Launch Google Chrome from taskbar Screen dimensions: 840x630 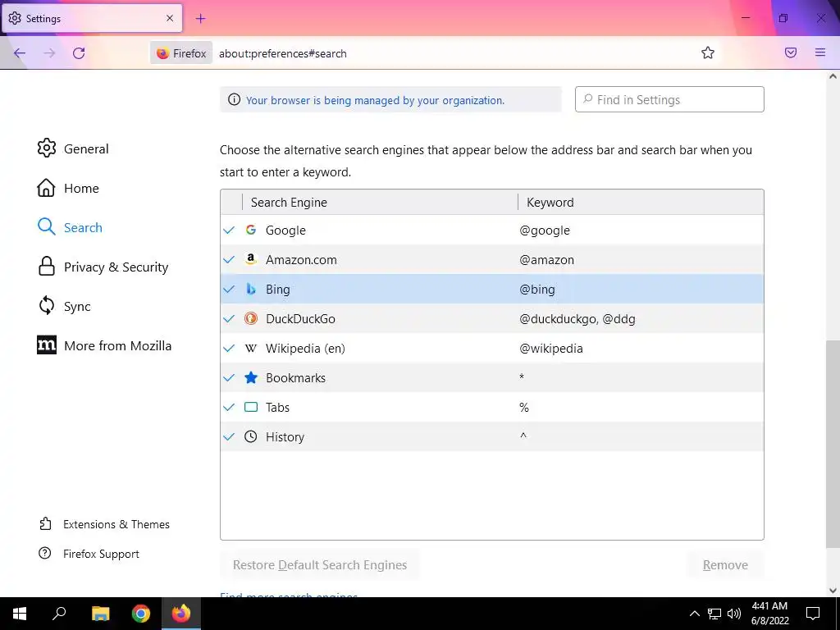(141, 614)
